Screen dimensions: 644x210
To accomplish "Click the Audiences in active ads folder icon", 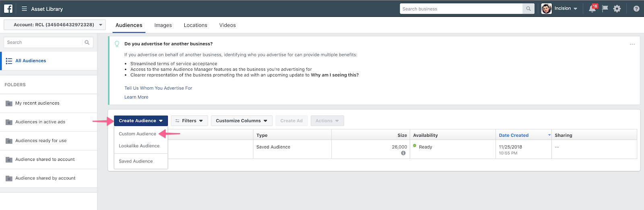I will [9, 122].
